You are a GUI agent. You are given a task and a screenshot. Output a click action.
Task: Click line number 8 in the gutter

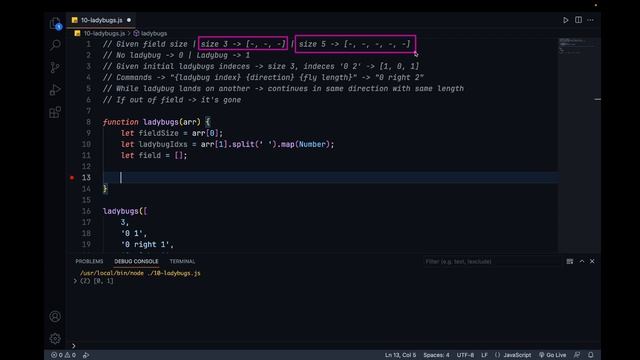(x=88, y=122)
